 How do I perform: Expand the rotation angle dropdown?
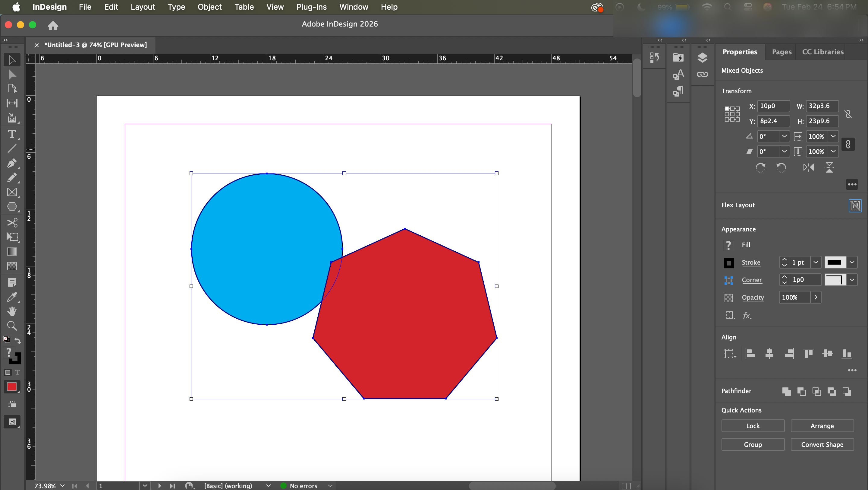[x=784, y=136]
